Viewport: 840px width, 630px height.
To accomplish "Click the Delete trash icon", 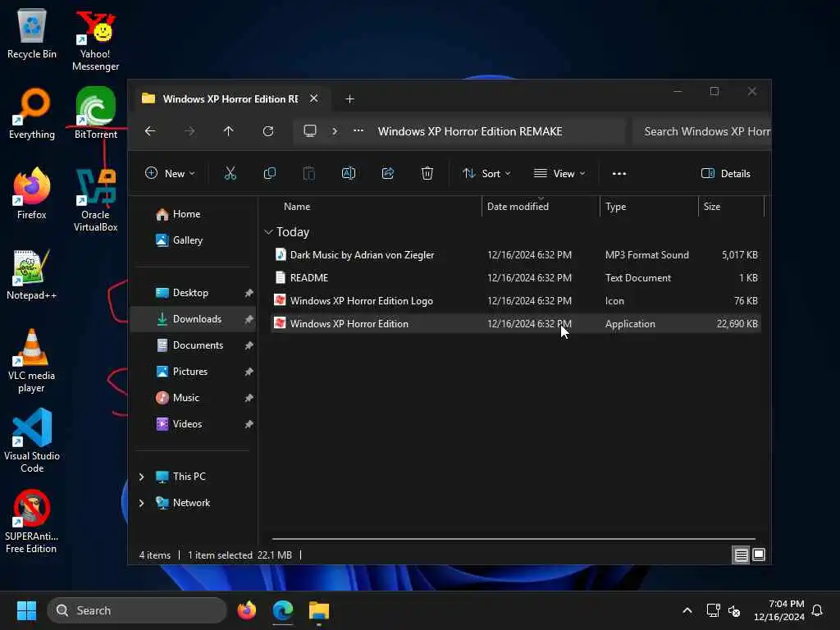I will [427, 173].
